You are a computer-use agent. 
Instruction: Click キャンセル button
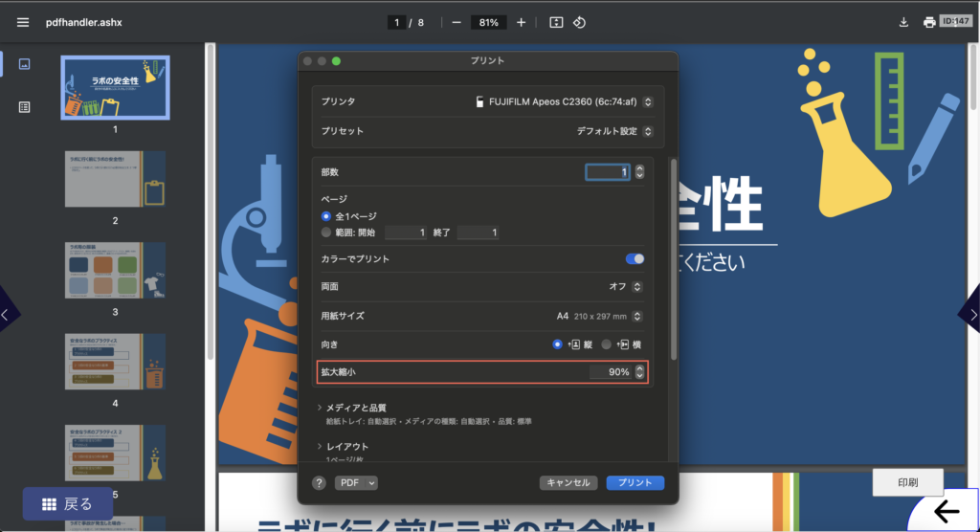point(568,482)
